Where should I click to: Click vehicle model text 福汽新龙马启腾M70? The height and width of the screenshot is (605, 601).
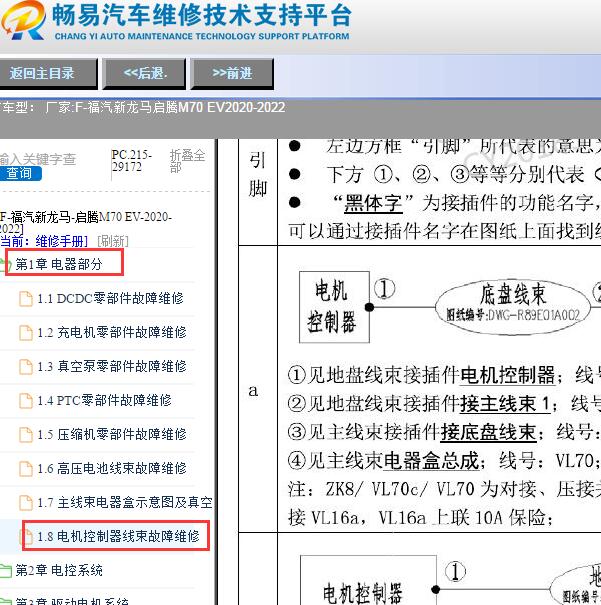click(x=165, y=107)
